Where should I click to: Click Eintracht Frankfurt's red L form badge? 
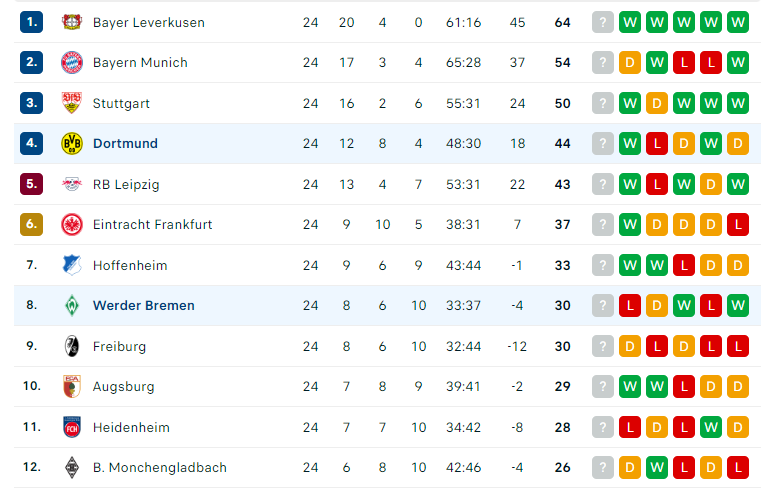738,225
